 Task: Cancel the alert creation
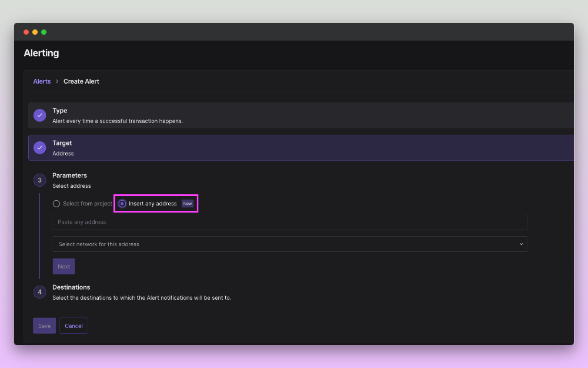73,326
